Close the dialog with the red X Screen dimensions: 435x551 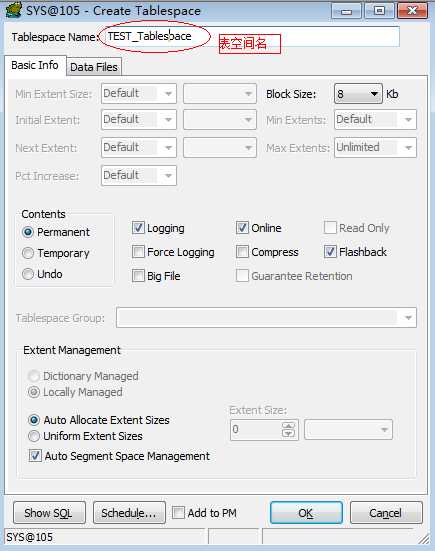(412, 11)
